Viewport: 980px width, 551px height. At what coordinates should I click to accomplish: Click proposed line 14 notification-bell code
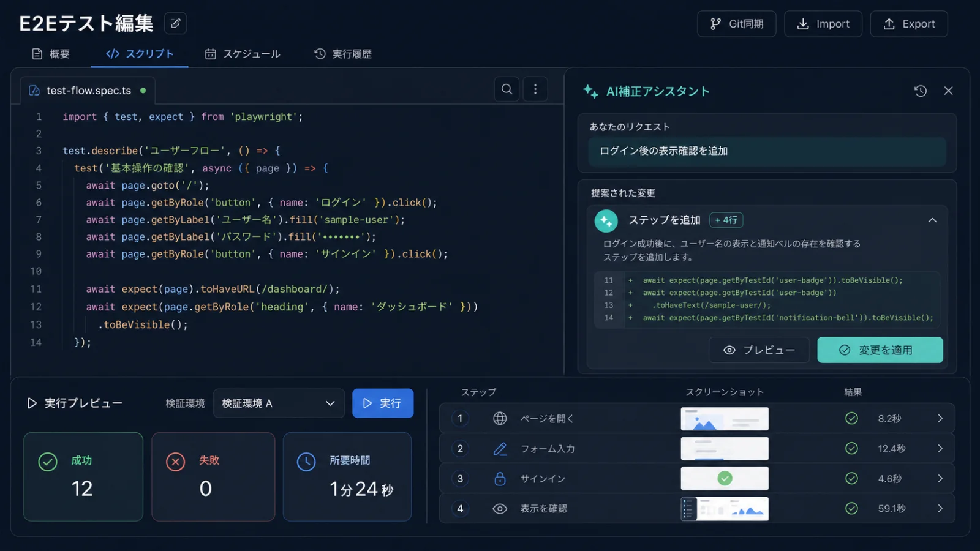788,318
